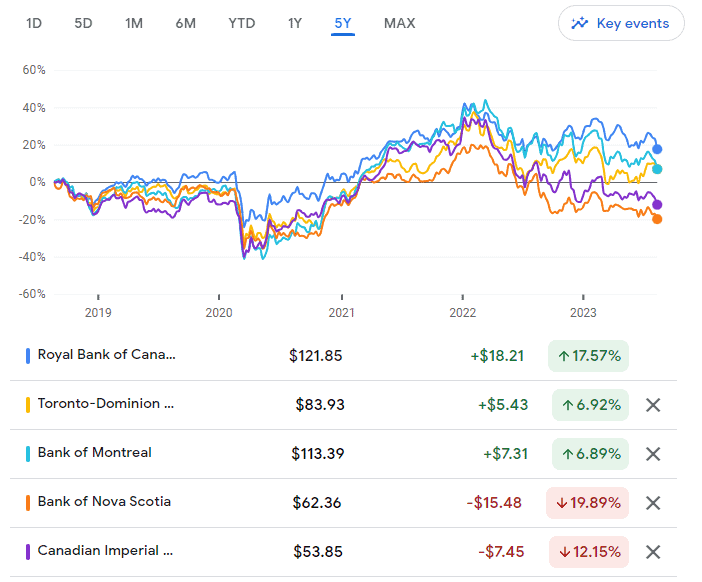Click the -$7.45 change value

coord(501,552)
